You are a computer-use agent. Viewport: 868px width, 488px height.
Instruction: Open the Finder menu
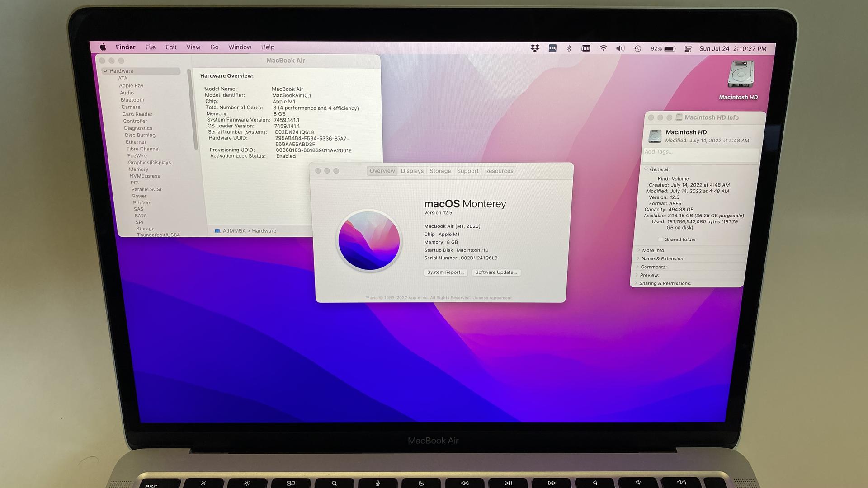tap(125, 47)
